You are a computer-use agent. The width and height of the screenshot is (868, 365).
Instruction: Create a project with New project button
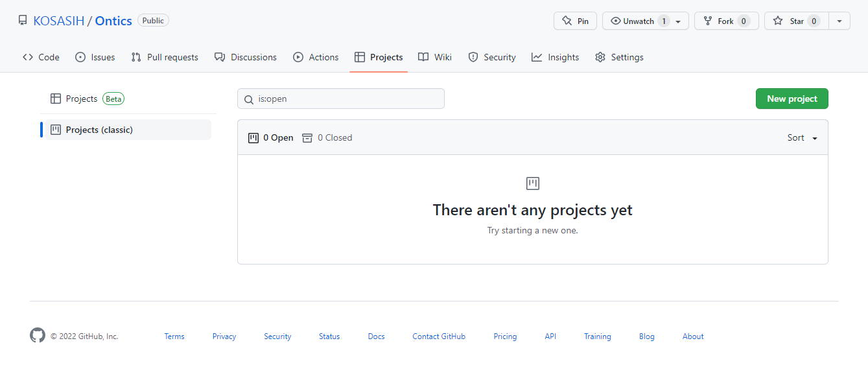click(x=792, y=99)
